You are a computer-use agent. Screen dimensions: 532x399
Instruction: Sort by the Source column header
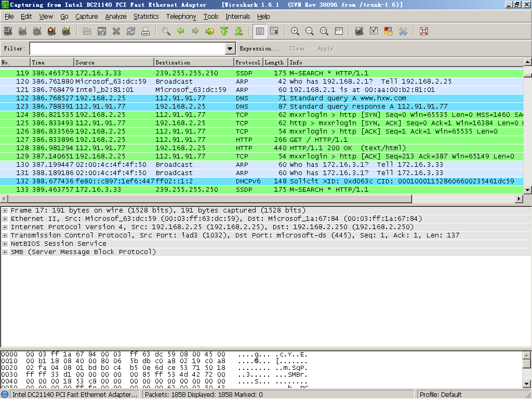tap(114, 62)
